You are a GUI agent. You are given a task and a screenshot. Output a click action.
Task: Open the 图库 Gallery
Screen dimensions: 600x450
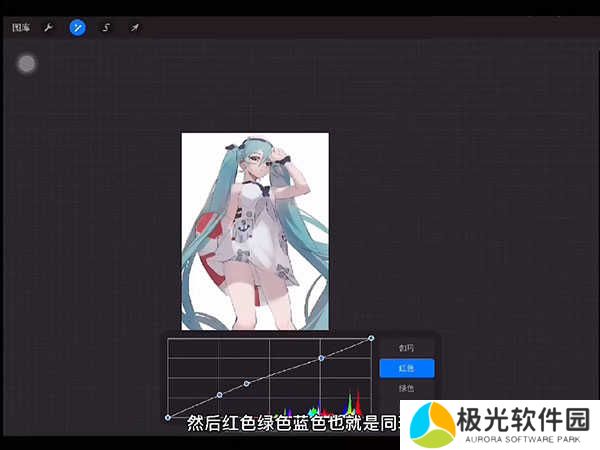(x=21, y=28)
